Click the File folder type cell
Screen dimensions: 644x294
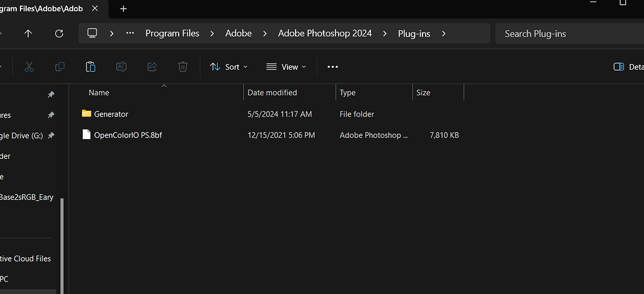357,114
